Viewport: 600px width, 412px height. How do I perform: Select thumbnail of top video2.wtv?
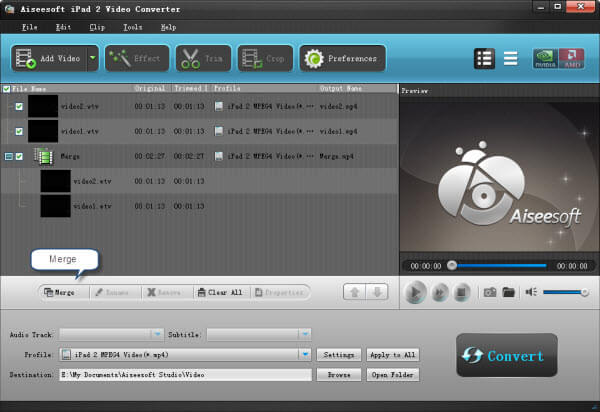(x=43, y=106)
